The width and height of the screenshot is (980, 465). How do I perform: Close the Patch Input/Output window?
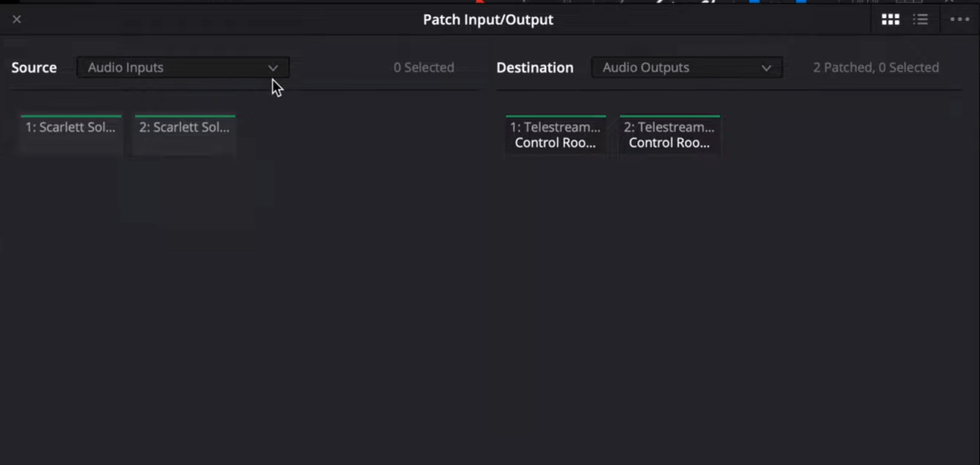tap(17, 19)
